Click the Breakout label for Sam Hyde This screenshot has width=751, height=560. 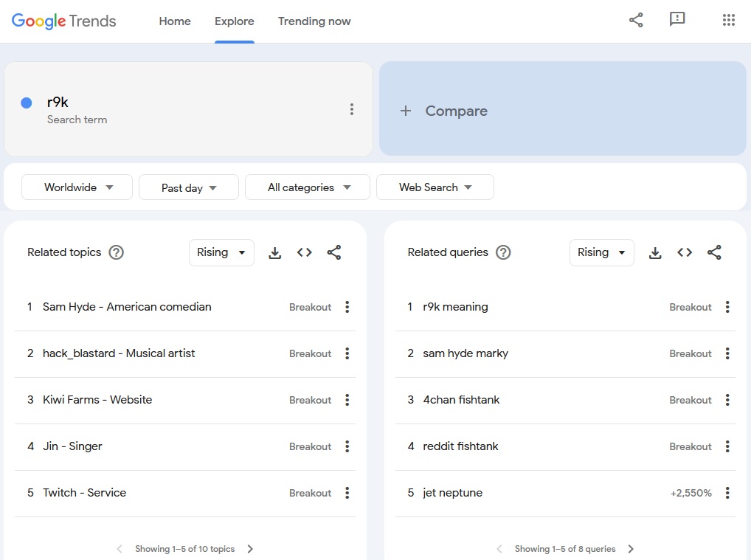310,307
